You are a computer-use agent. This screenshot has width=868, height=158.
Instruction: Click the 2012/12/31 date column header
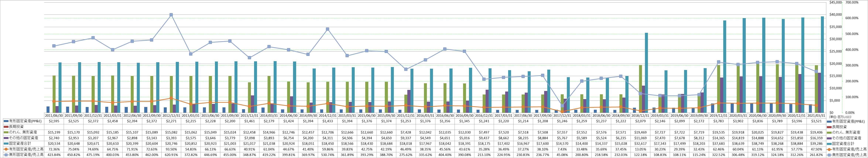171,115
